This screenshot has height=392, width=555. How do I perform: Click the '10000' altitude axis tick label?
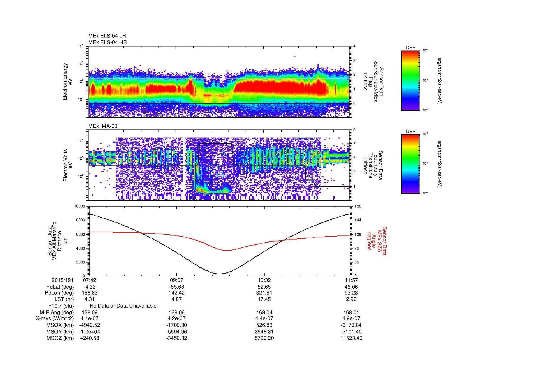tap(79, 206)
